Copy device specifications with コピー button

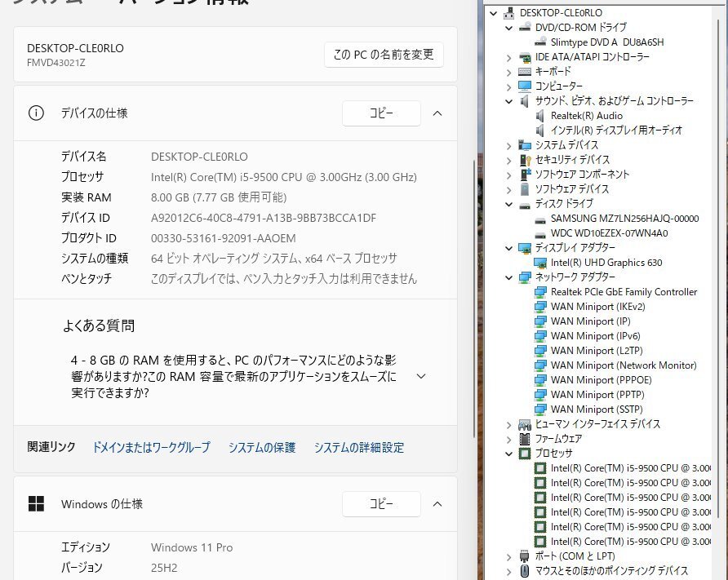coord(381,113)
